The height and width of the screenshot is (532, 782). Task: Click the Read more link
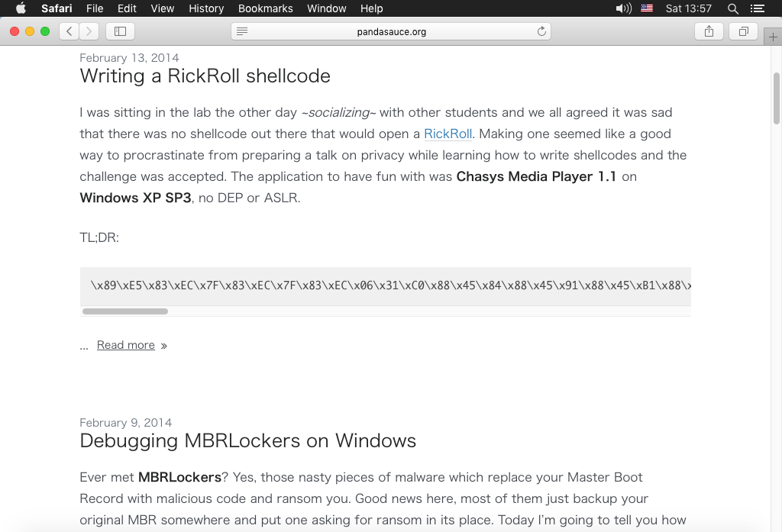tap(126, 345)
